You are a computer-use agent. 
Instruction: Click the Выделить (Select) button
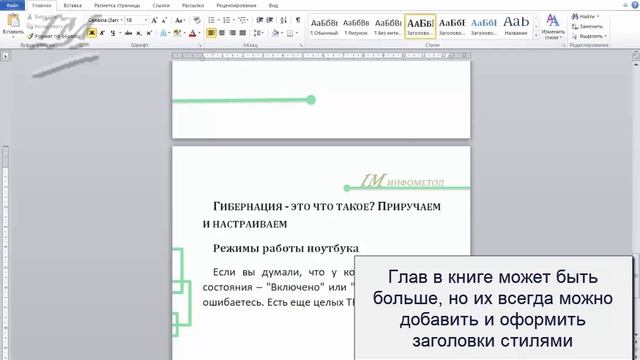(x=589, y=36)
